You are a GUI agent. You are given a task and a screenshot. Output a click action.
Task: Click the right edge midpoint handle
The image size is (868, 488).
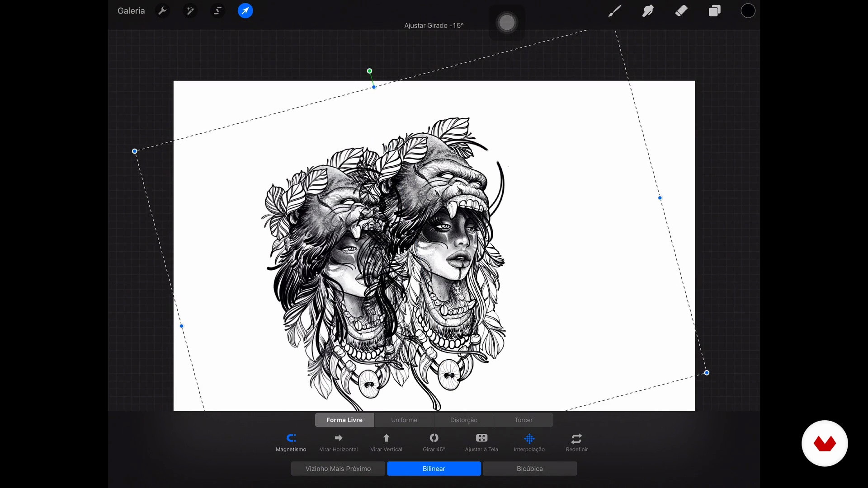(x=660, y=198)
